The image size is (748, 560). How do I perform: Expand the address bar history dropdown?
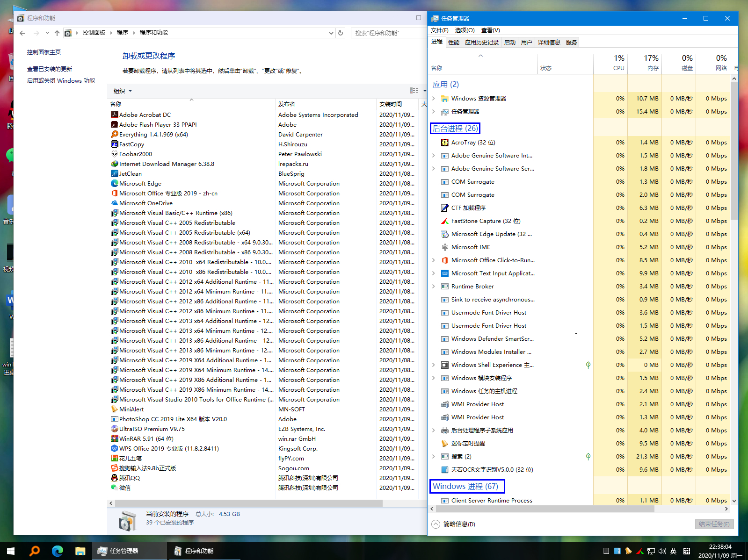(331, 33)
